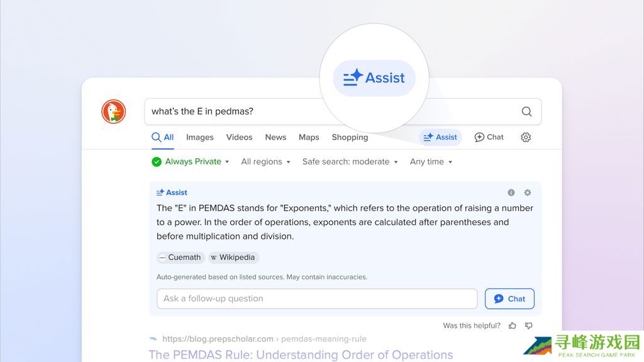This screenshot has height=362, width=644.
Task: Open Chat from the search tabs
Action: 489,137
